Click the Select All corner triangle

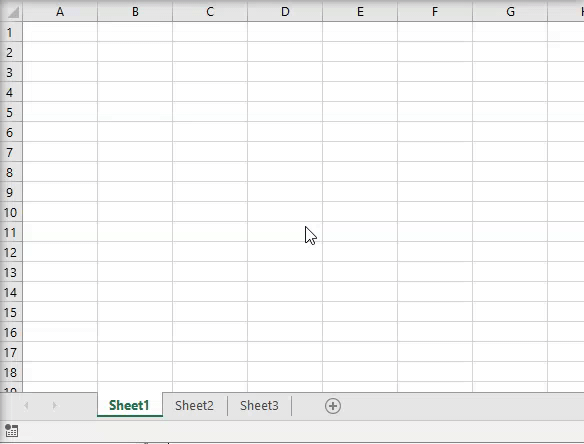(12, 12)
